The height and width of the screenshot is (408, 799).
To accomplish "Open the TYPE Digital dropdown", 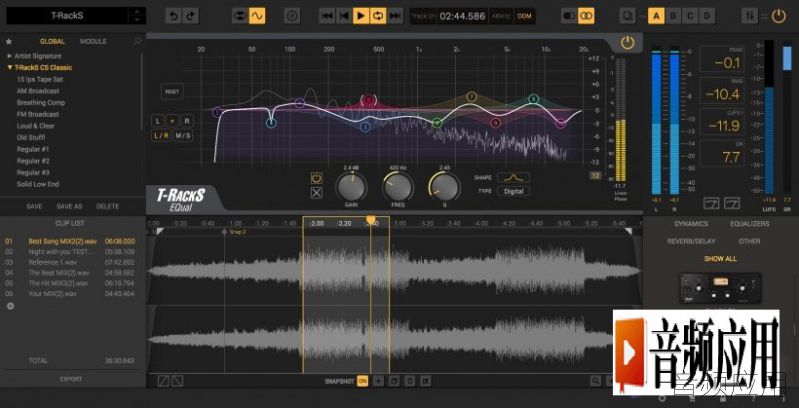I will 514,192.
